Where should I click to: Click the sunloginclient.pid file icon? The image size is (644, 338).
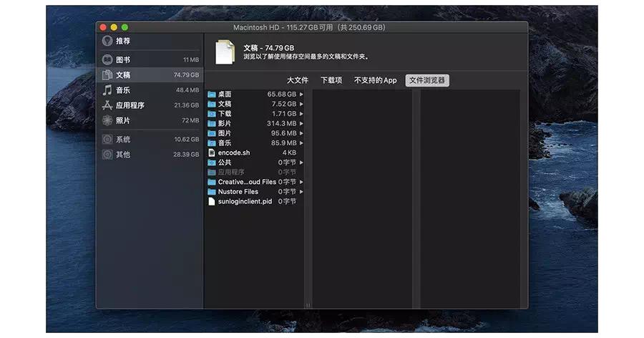pos(212,201)
